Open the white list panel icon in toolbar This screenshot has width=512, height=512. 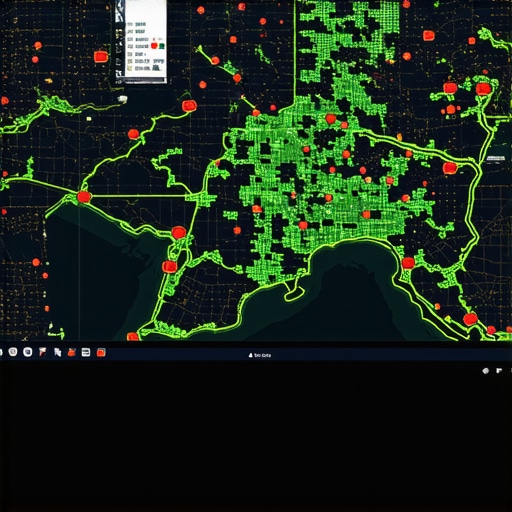tap(86, 352)
